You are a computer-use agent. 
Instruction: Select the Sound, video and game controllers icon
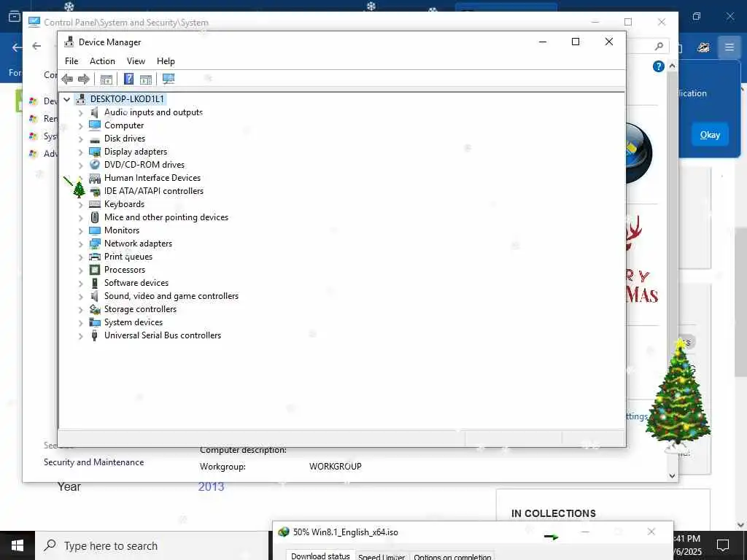pos(95,296)
